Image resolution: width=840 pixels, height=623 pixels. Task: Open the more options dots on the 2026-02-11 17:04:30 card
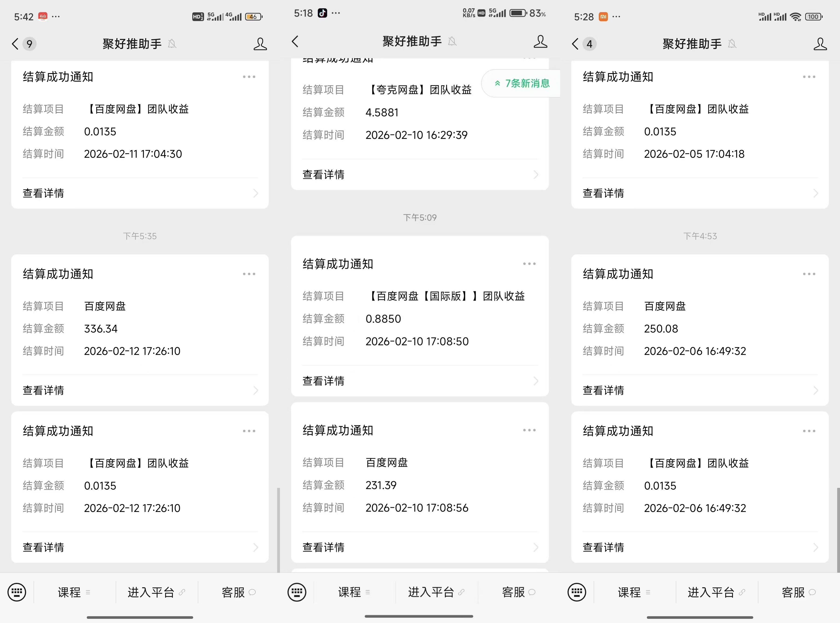coord(249,77)
